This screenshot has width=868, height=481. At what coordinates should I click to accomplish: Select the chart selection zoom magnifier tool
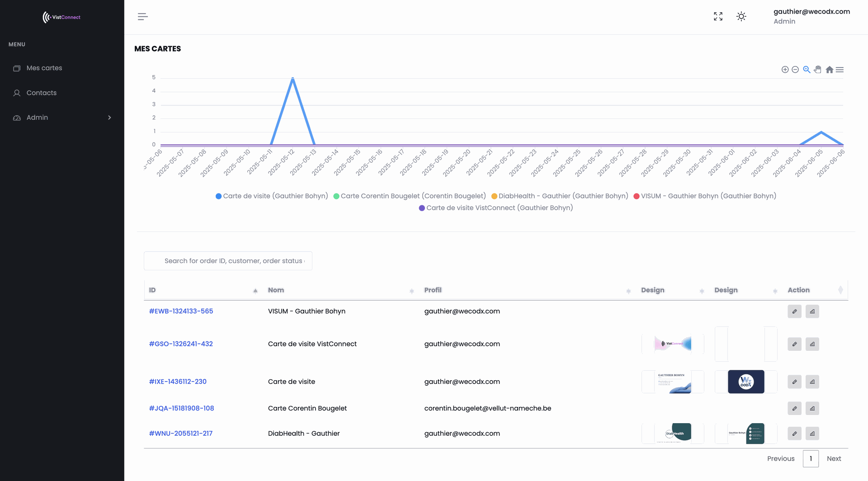click(x=807, y=70)
